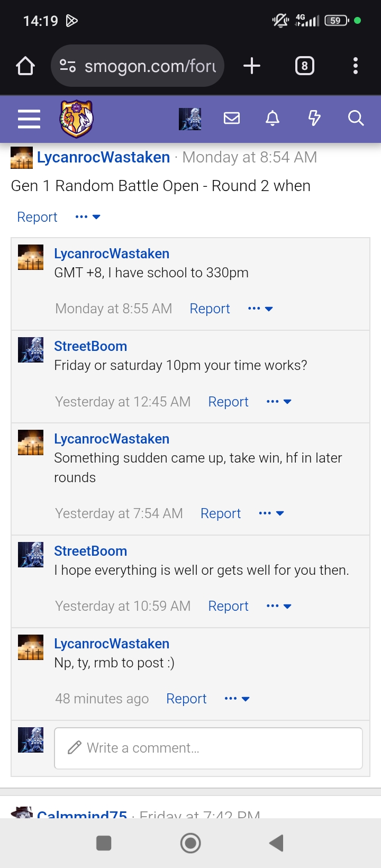Open the inbox envelope icon

232,118
